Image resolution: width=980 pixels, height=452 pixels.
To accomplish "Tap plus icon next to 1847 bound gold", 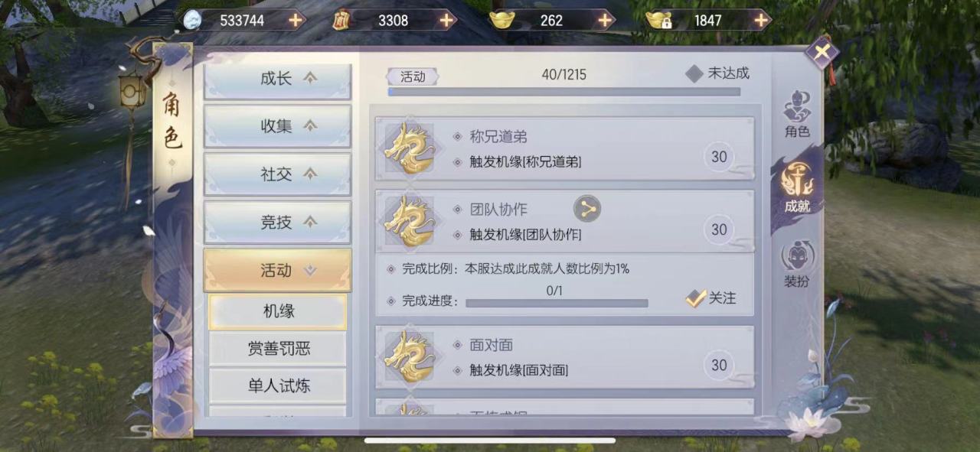I will point(761,21).
